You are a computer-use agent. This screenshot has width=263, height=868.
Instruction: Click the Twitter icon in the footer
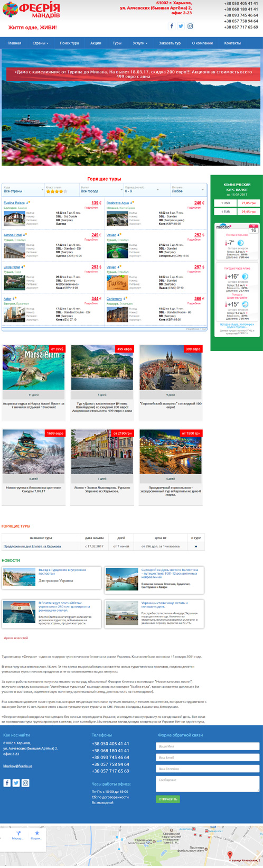point(16,783)
